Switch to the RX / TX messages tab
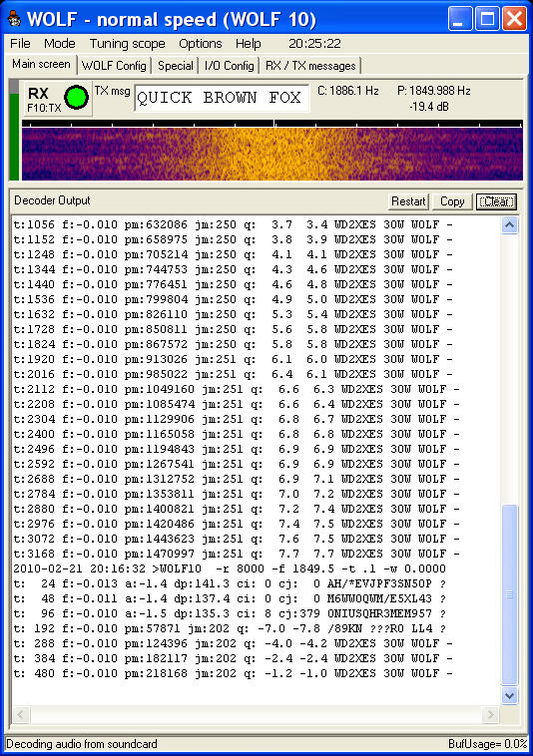Viewport: 533px width, 756px height. pyautogui.click(x=310, y=66)
